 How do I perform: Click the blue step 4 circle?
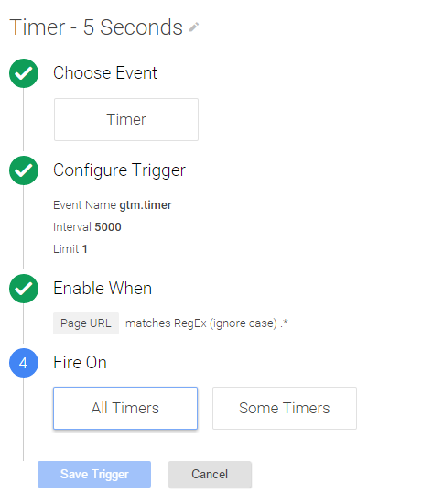pyautogui.click(x=24, y=363)
